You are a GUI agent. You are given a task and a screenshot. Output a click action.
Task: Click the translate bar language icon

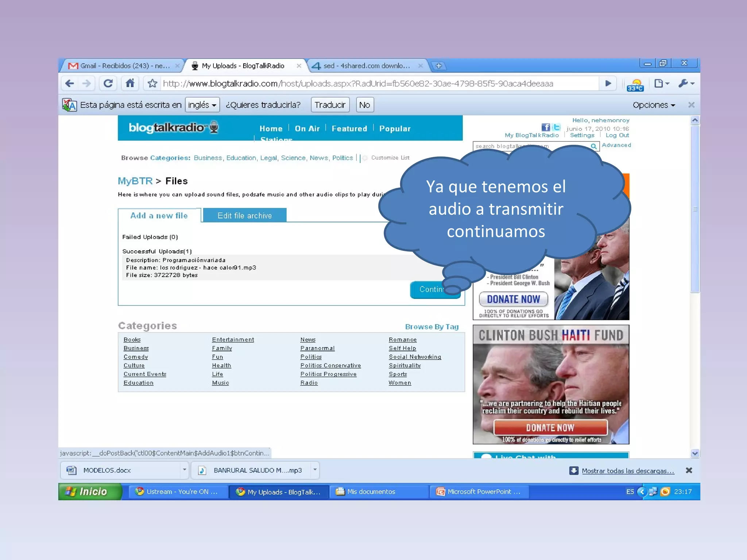69,105
